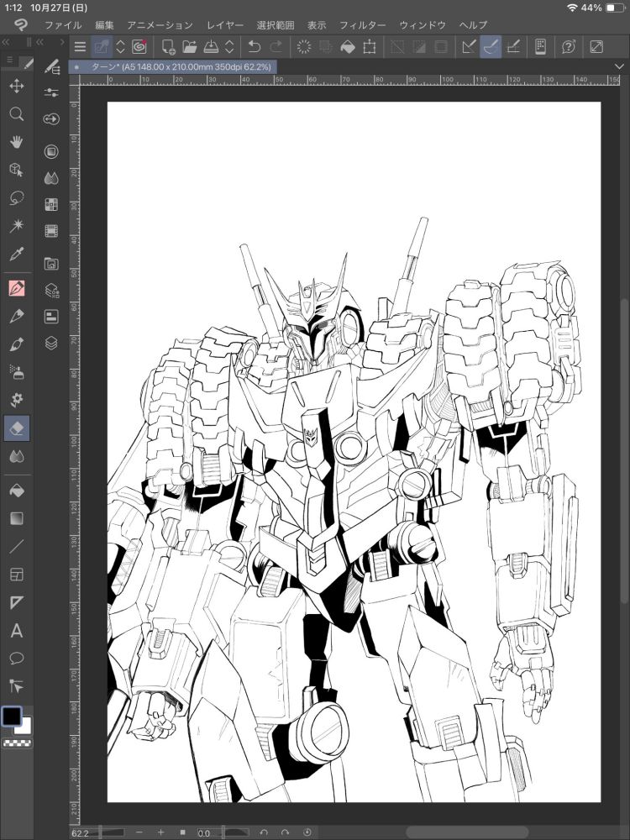Open the ファイル menu
The width and height of the screenshot is (630, 840).
[x=63, y=24]
